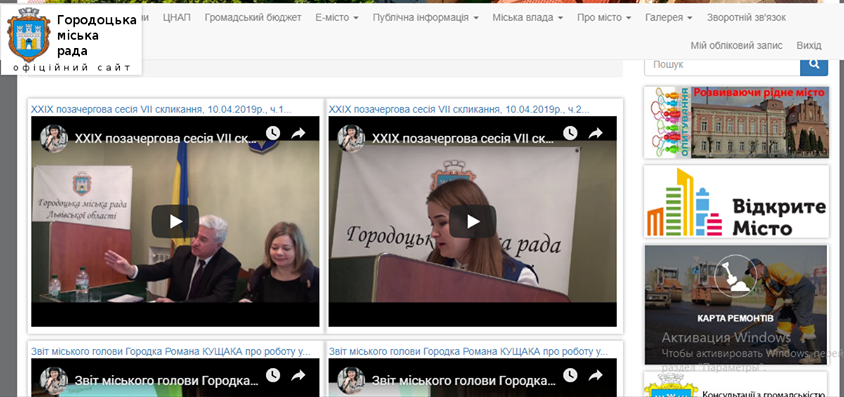Open the Галерея dropdown menu
The height and width of the screenshot is (397, 844).
point(669,18)
